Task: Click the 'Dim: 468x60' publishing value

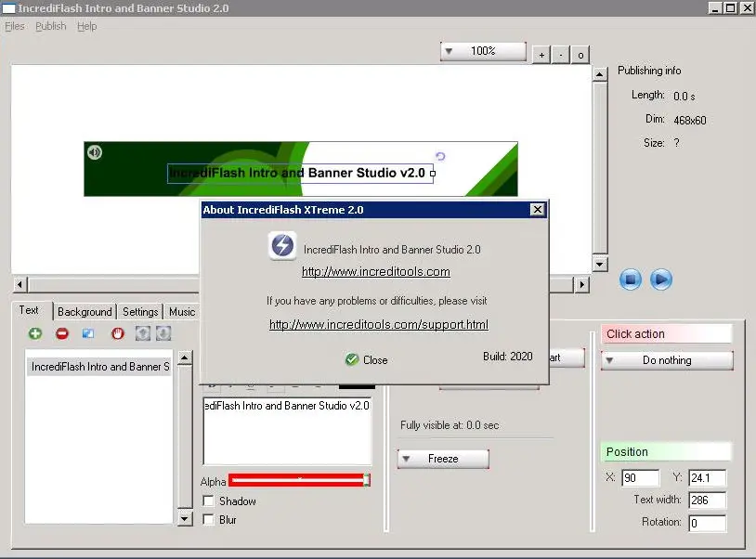Action: (689, 120)
